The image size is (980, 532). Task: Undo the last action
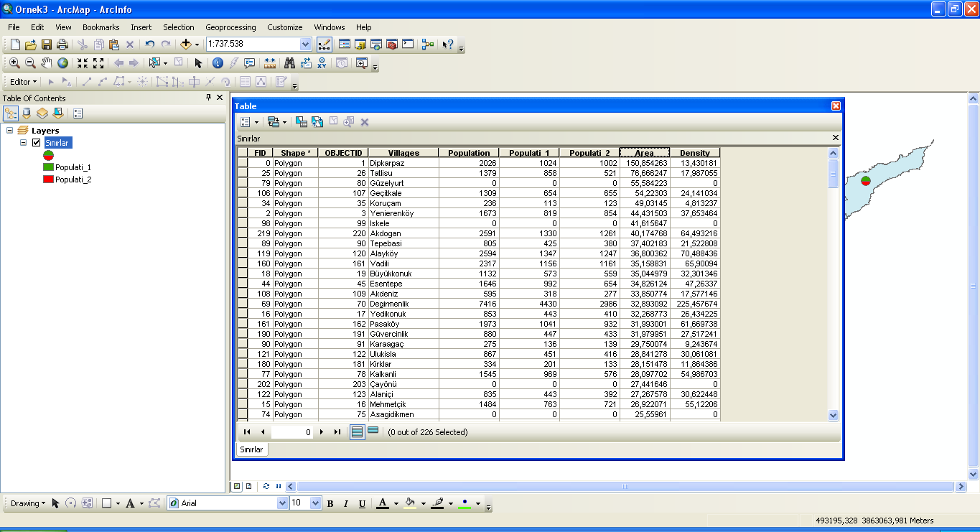coord(149,45)
